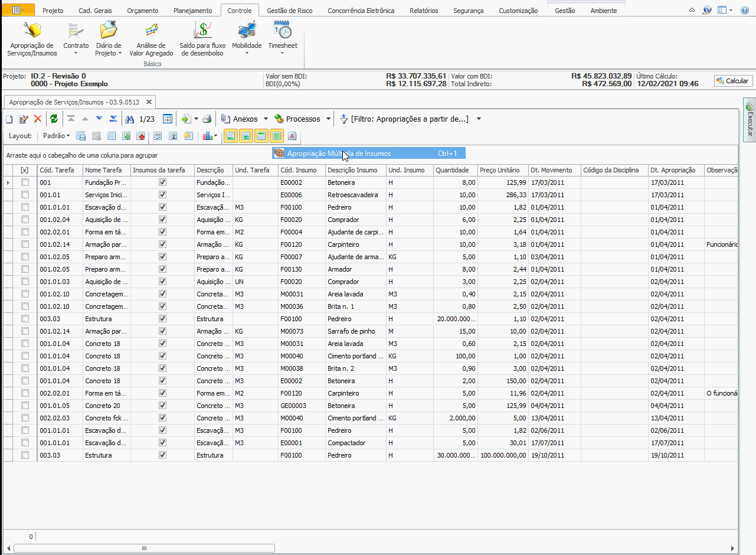Open Análise de Valor Agregado tool
756x555 pixels.
pyautogui.click(x=151, y=40)
